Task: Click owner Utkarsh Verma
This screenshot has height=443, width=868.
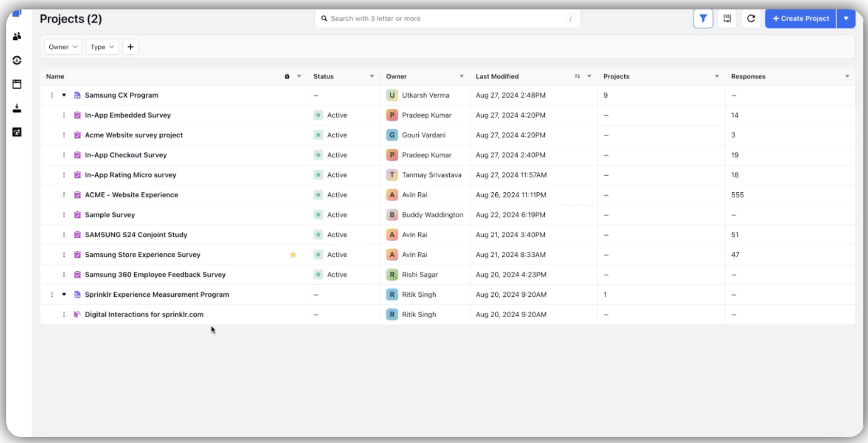Action: 425,95
